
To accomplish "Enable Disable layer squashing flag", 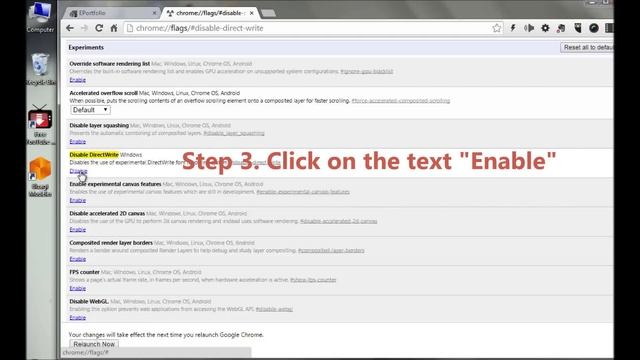I will 78,141.
